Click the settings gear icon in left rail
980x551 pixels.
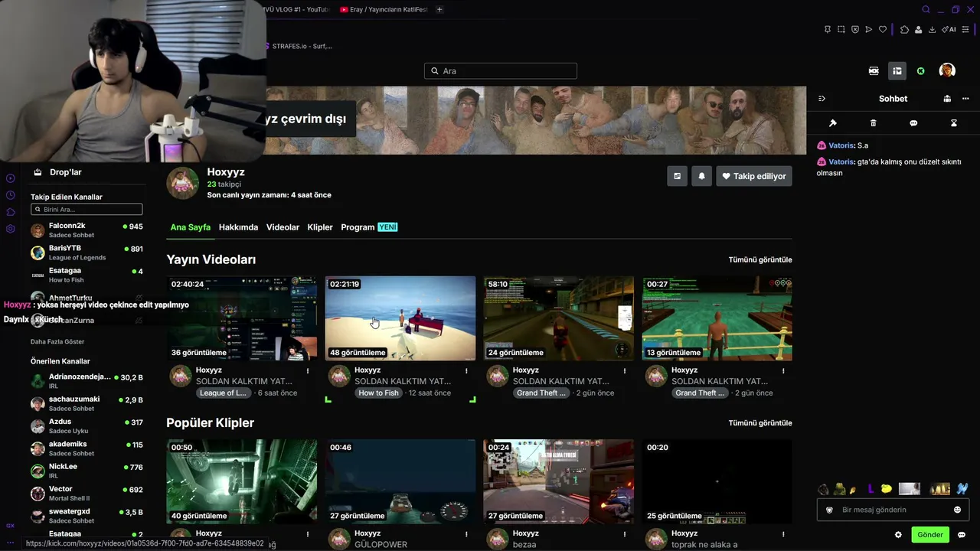coord(11,229)
